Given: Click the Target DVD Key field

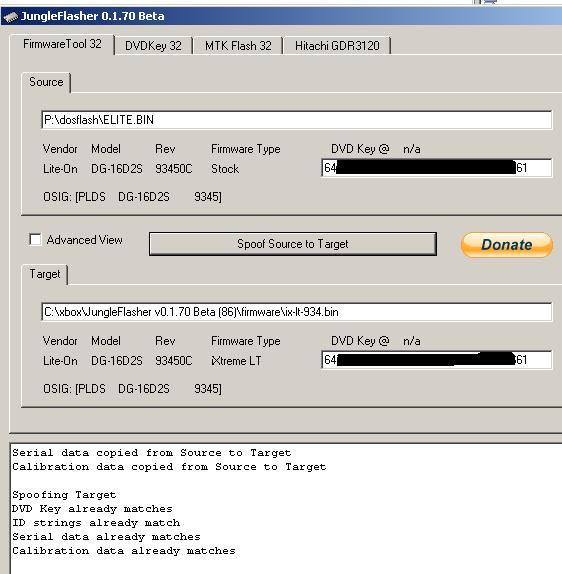Looking at the screenshot, I should pos(436,360).
